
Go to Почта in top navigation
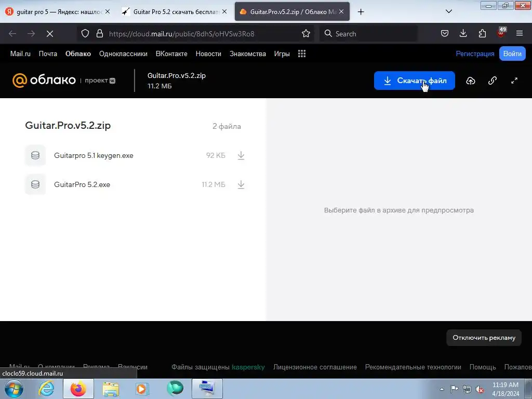click(x=48, y=54)
